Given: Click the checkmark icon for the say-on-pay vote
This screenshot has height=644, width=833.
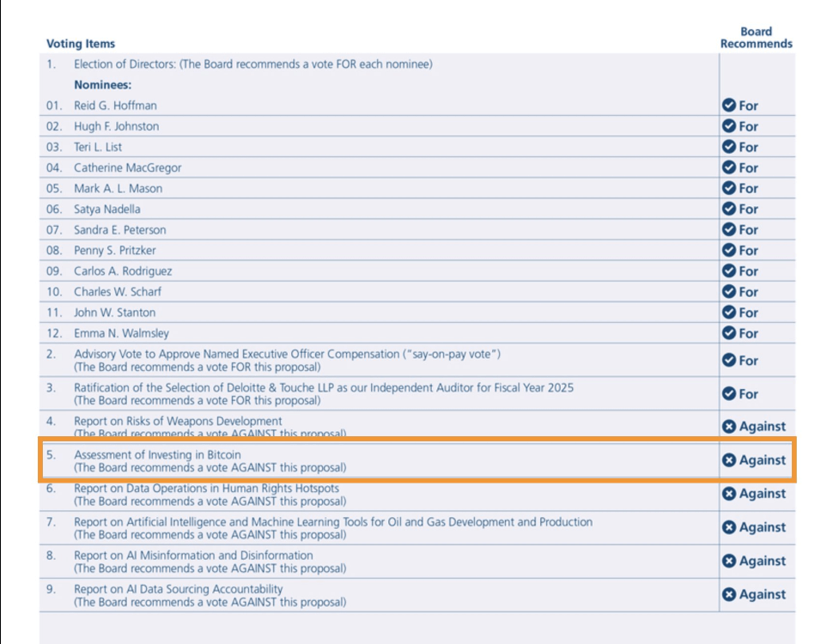Looking at the screenshot, I should pos(729,361).
